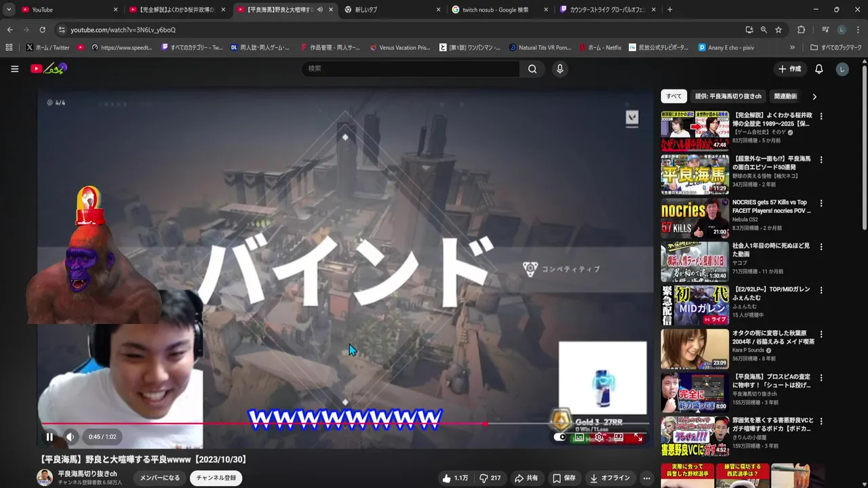Toggle subtitles in the video player

click(579, 437)
